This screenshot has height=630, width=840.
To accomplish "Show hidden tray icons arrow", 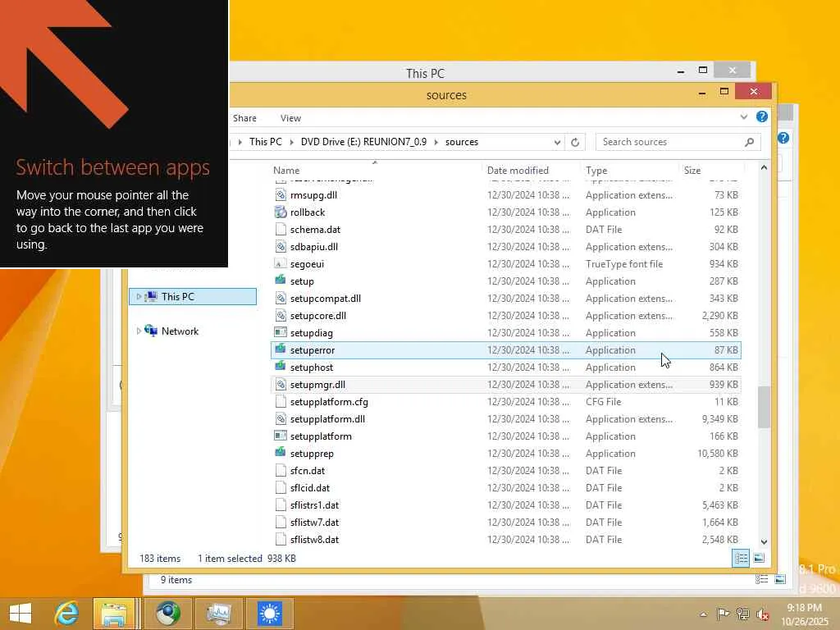I will pyautogui.click(x=703, y=614).
